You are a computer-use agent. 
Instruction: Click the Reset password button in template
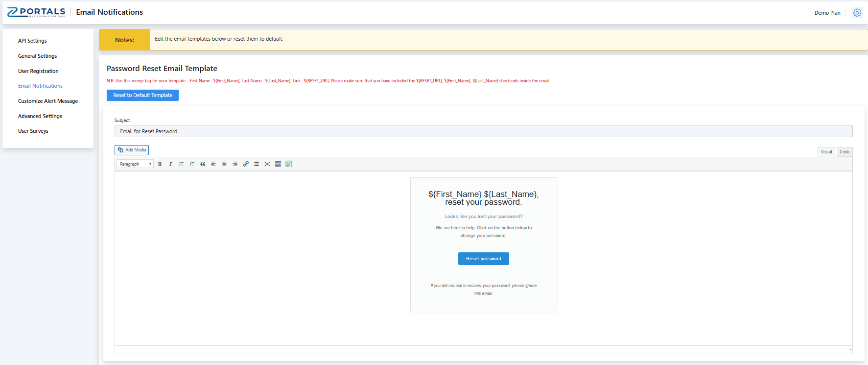coord(483,259)
